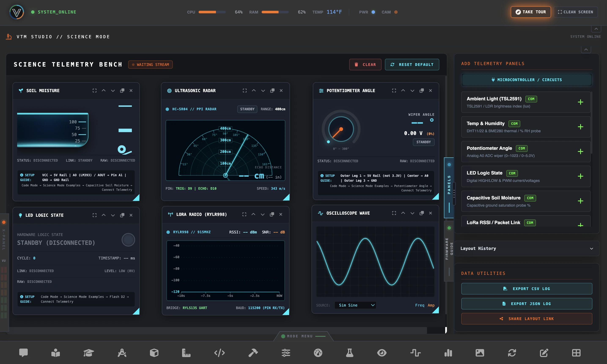Start the Take Tour button

[x=531, y=12]
